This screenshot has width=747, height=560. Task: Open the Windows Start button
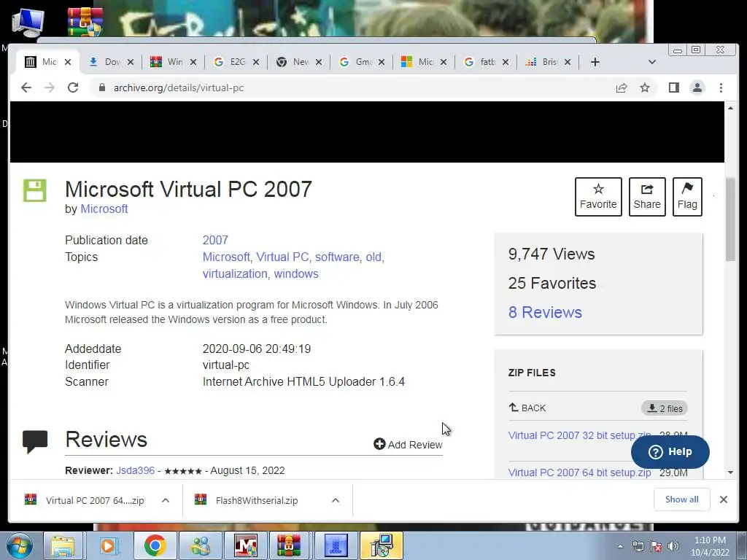click(20, 545)
